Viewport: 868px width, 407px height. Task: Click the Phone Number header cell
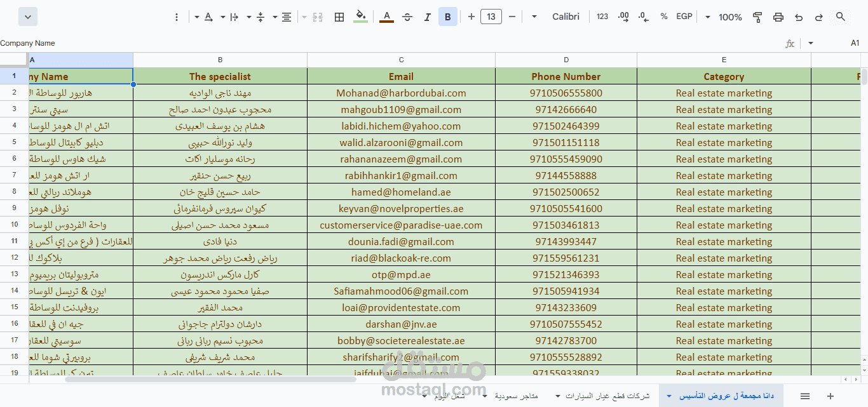pos(566,76)
